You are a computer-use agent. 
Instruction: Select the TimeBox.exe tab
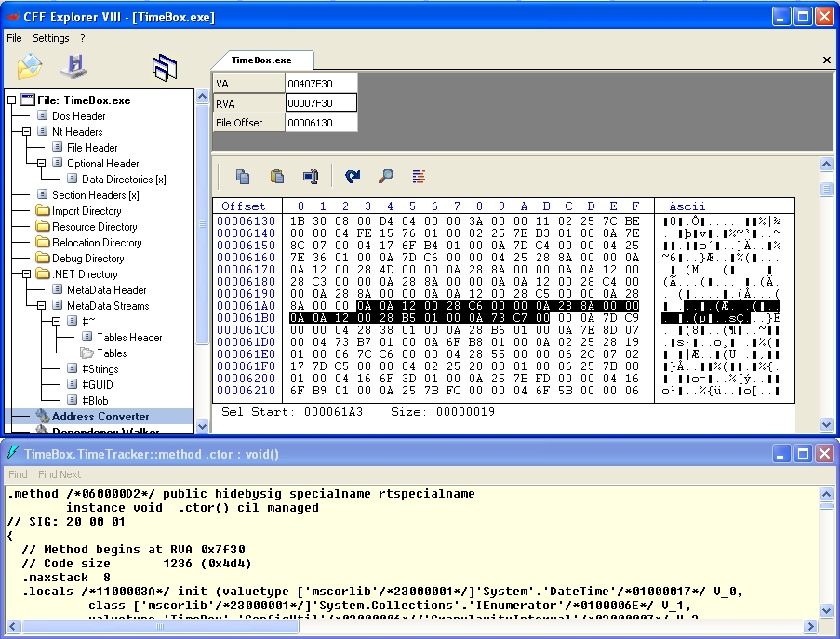pyautogui.click(x=261, y=60)
